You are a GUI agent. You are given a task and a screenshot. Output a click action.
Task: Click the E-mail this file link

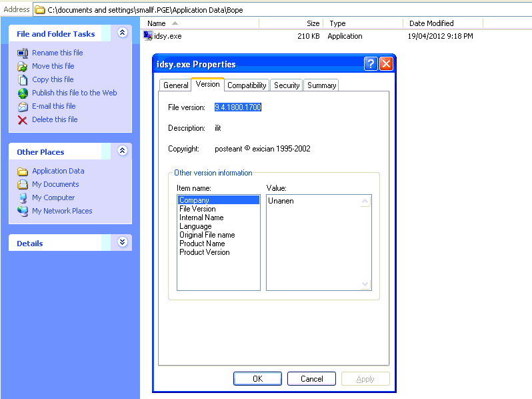pyautogui.click(x=53, y=106)
